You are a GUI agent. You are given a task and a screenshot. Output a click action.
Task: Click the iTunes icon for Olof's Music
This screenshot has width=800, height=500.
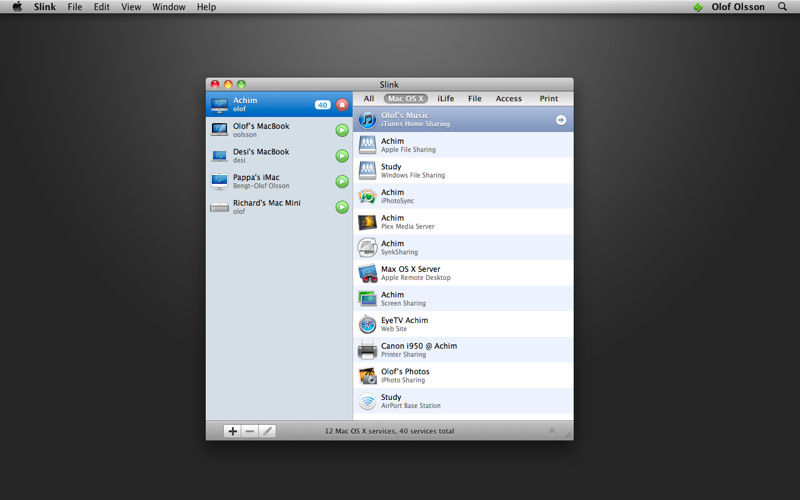[367, 120]
